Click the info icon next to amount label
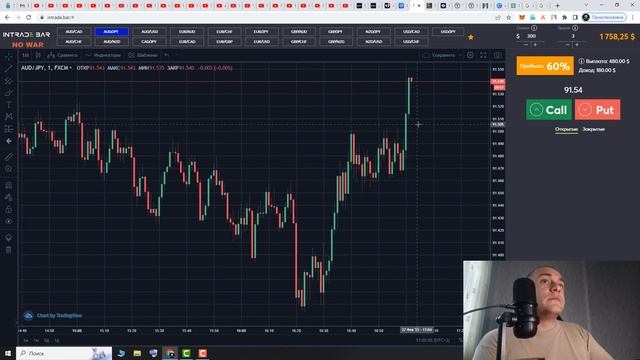 point(534,28)
